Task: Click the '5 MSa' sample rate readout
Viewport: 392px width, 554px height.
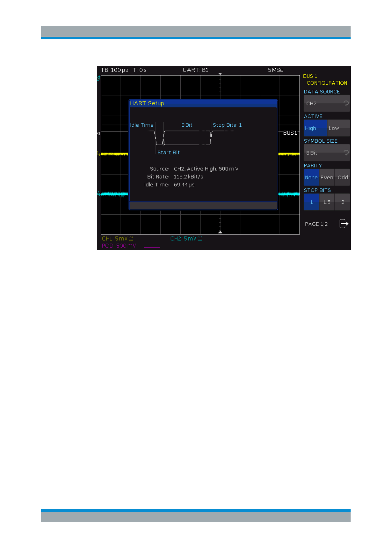Action: coord(276,70)
